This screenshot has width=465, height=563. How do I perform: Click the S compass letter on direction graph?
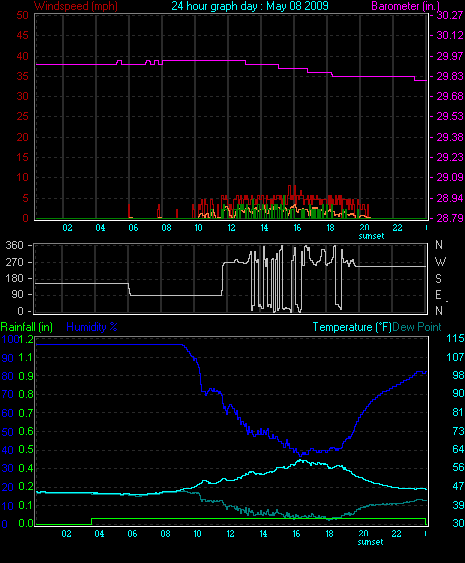tap(438, 279)
